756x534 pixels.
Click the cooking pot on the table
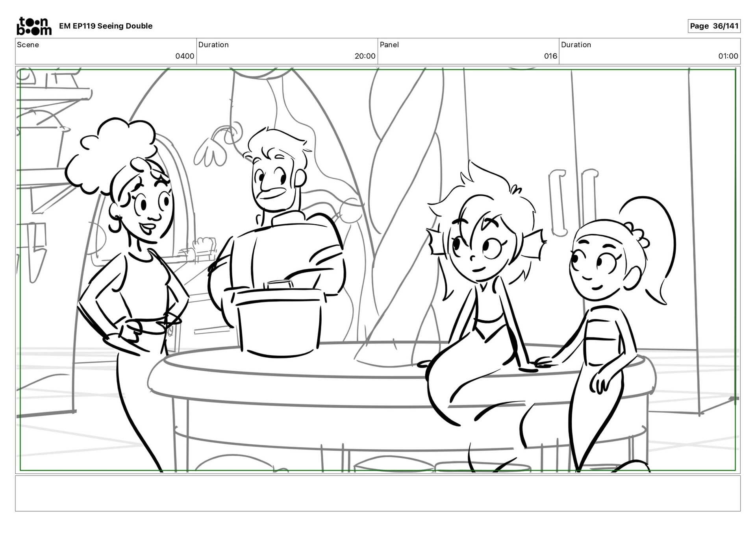point(280,319)
